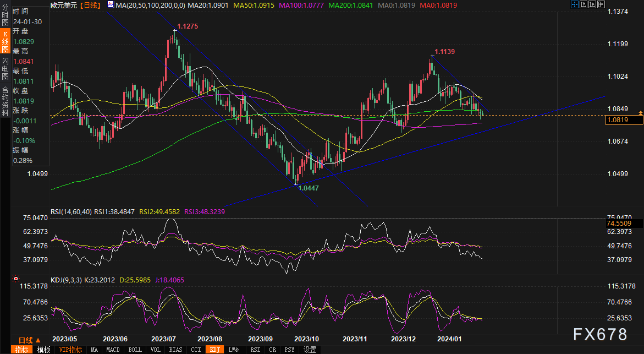
Task: Enable the BOLL indicator
Action: [134, 350]
